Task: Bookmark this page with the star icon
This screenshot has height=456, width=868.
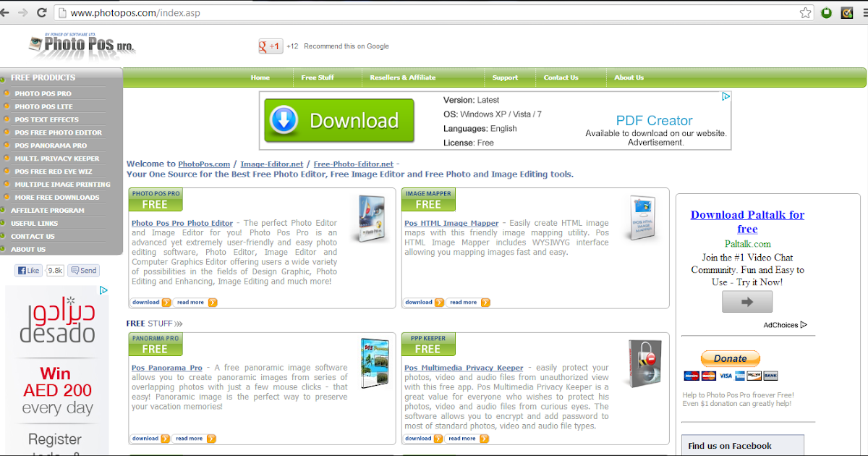Action: click(805, 12)
